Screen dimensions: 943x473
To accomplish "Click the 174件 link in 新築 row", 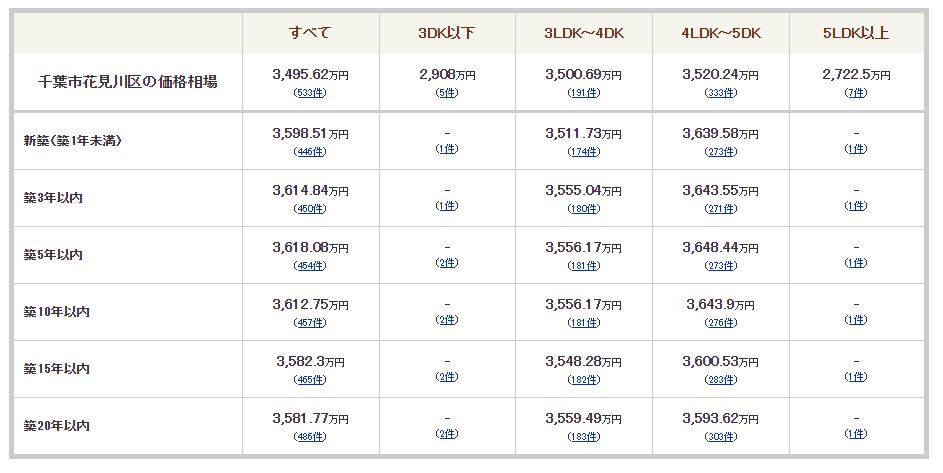I will [x=584, y=152].
